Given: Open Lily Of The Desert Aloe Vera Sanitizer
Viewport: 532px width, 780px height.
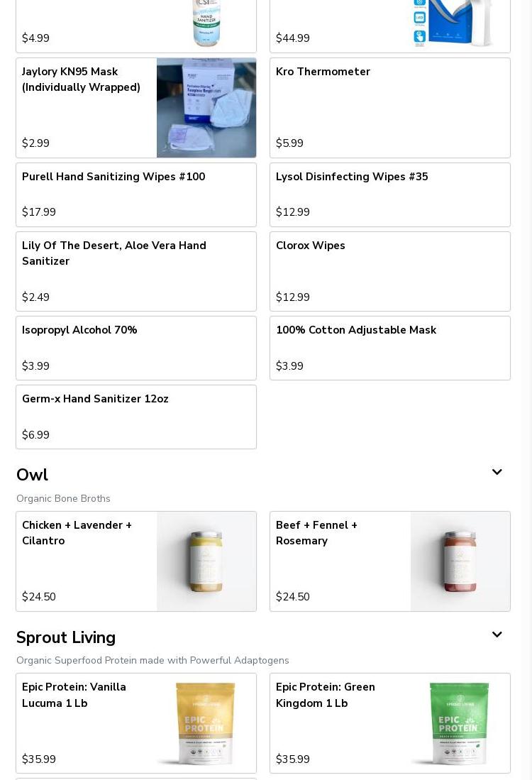Looking at the screenshot, I should 135,271.
